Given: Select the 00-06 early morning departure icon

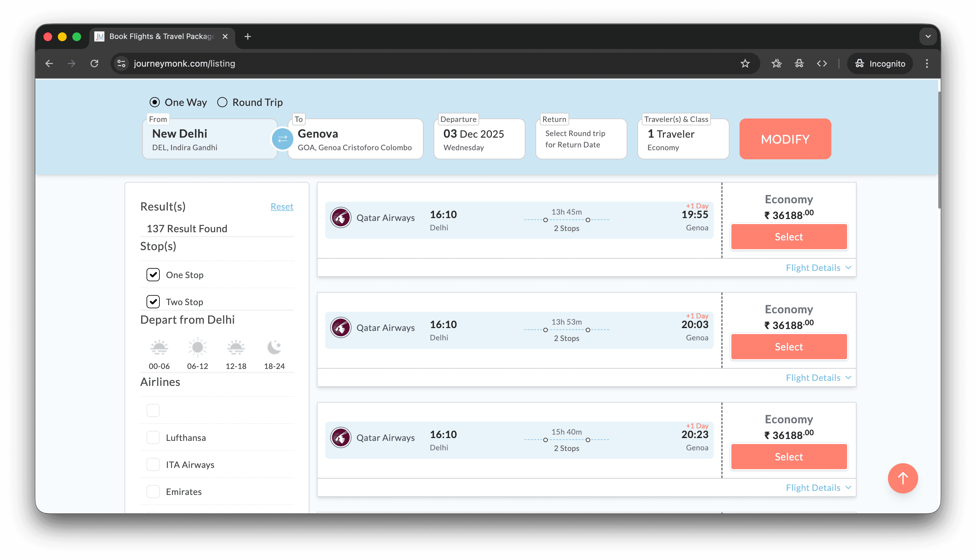Looking at the screenshot, I should [x=159, y=348].
